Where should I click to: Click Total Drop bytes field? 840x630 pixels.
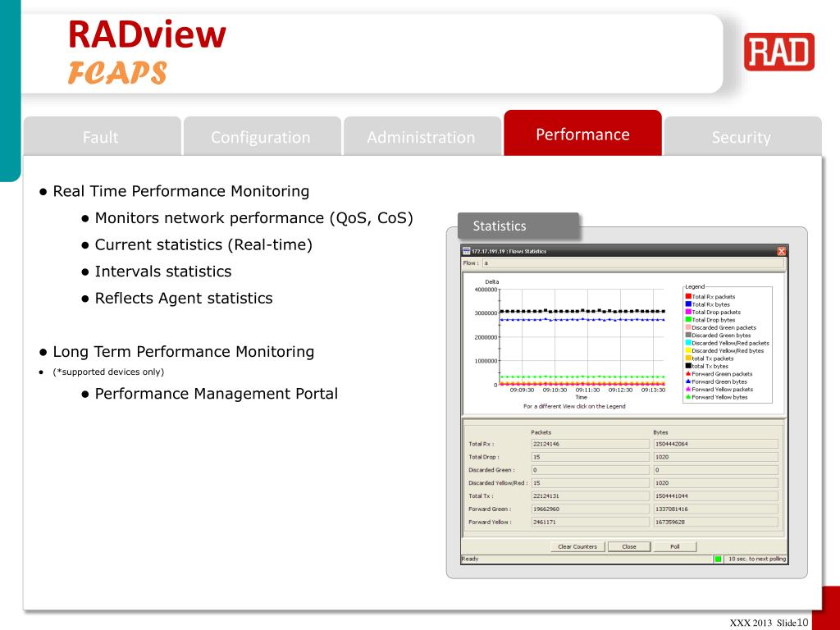715,457
